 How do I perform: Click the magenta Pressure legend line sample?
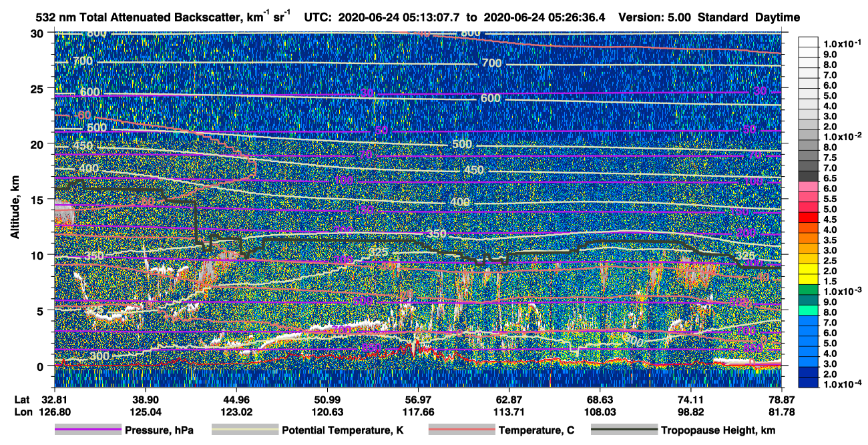(88, 430)
